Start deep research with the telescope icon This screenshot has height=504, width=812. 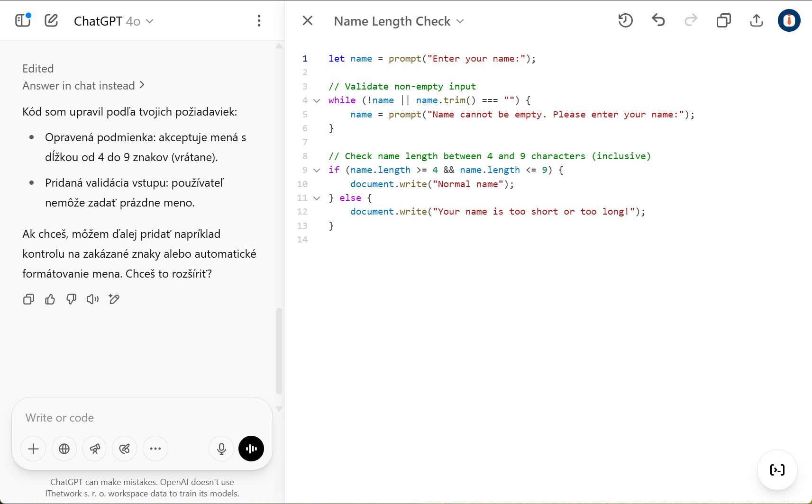coord(94,449)
